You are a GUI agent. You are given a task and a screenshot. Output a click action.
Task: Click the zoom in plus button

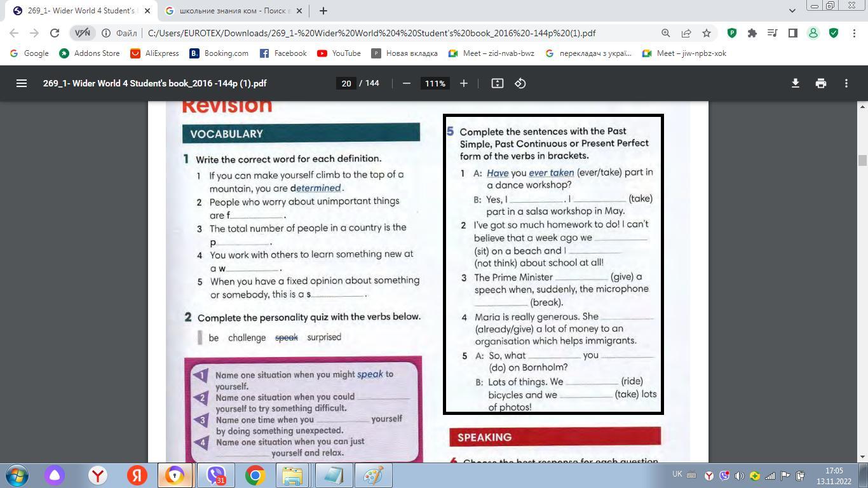464,83
